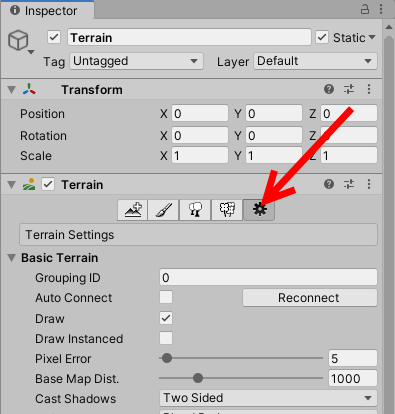Screen dimensions: 395x414
Task: Select the Paint Details tool
Action: (x=227, y=210)
